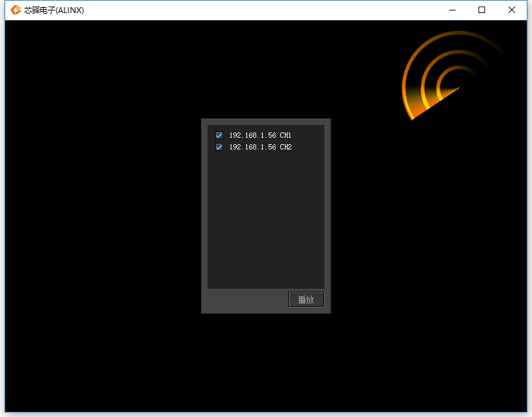Screen dimensions: 532x417
Task: Click the radar sweep center point
Action: click(458, 88)
